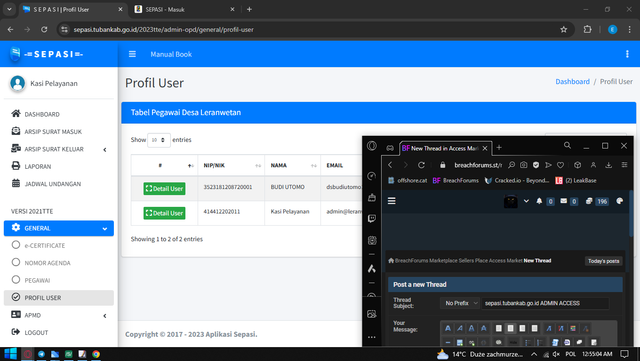640x361 pixels.
Task: Toggle the SEPASI sidebar hamburger menu
Action: [x=132, y=54]
